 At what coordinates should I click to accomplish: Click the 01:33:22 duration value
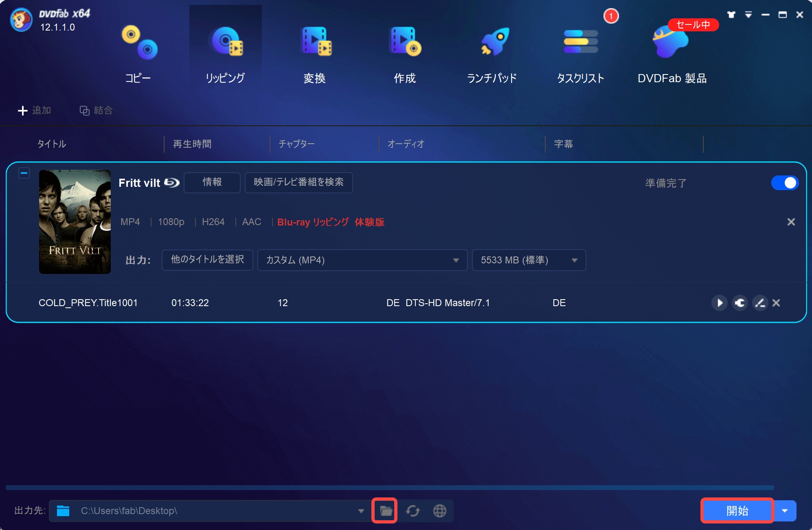click(x=190, y=303)
